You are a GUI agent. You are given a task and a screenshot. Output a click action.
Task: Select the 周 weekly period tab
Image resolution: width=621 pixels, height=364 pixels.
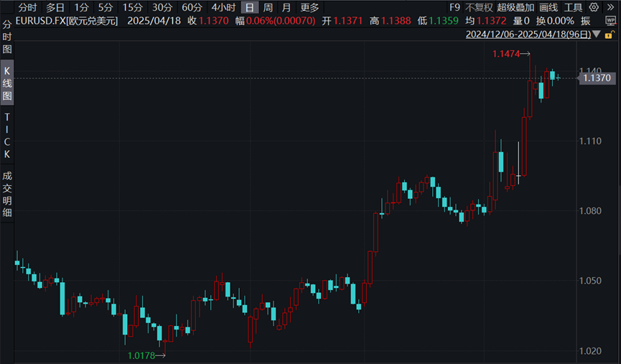[x=268, y=7]
